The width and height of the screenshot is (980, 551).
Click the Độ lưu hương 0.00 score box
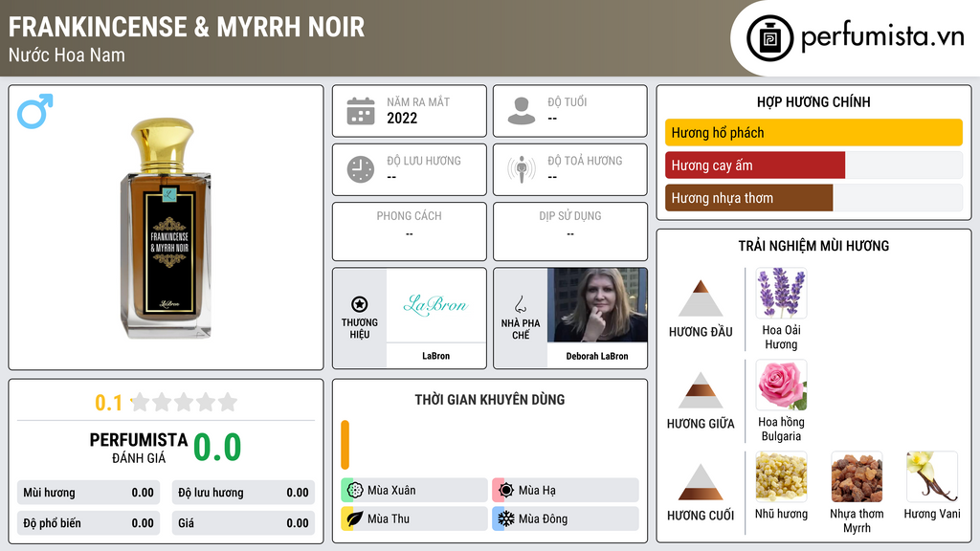pos(243,493)
